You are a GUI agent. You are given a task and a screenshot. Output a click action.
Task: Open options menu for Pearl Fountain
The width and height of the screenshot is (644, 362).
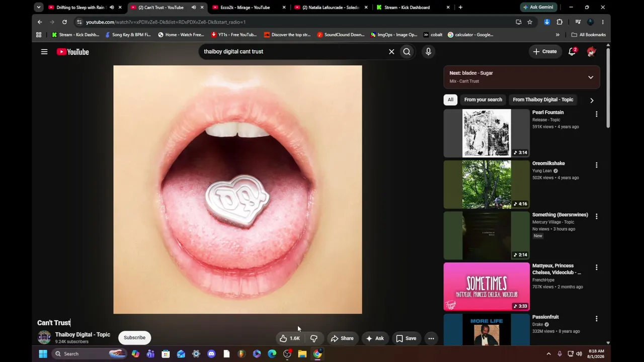click(x=596, y=114)
